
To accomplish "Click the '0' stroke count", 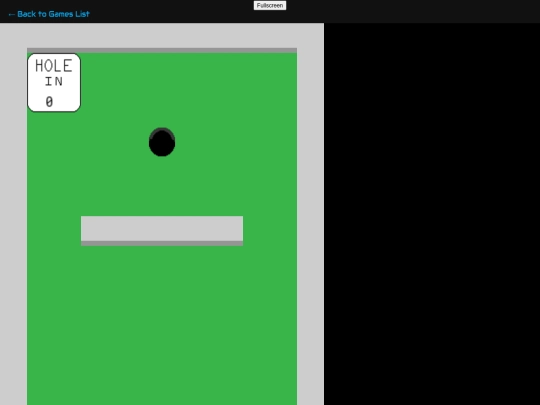I will (49, 102).
